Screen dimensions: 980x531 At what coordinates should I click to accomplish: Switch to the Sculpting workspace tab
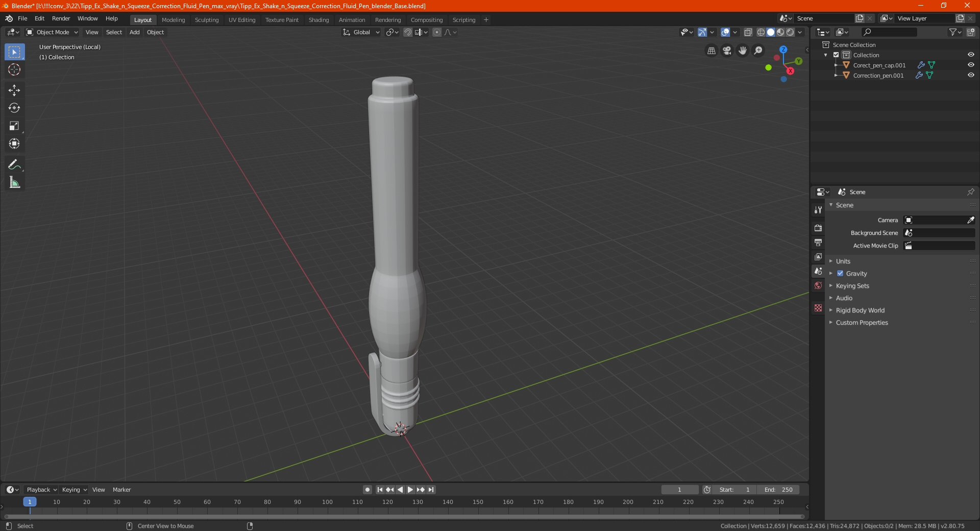(x=207, y=20)
